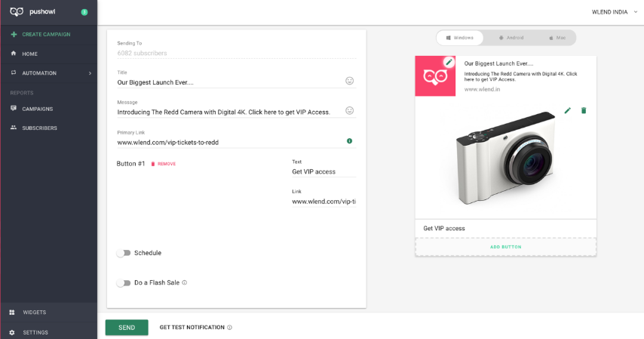Click Get VIP access preview button

505,228
